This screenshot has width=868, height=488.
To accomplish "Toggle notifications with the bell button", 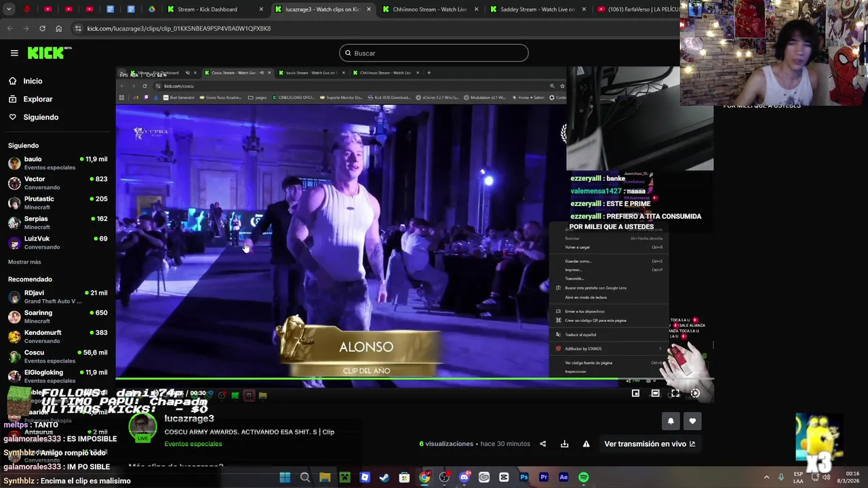I will point(671,421).
